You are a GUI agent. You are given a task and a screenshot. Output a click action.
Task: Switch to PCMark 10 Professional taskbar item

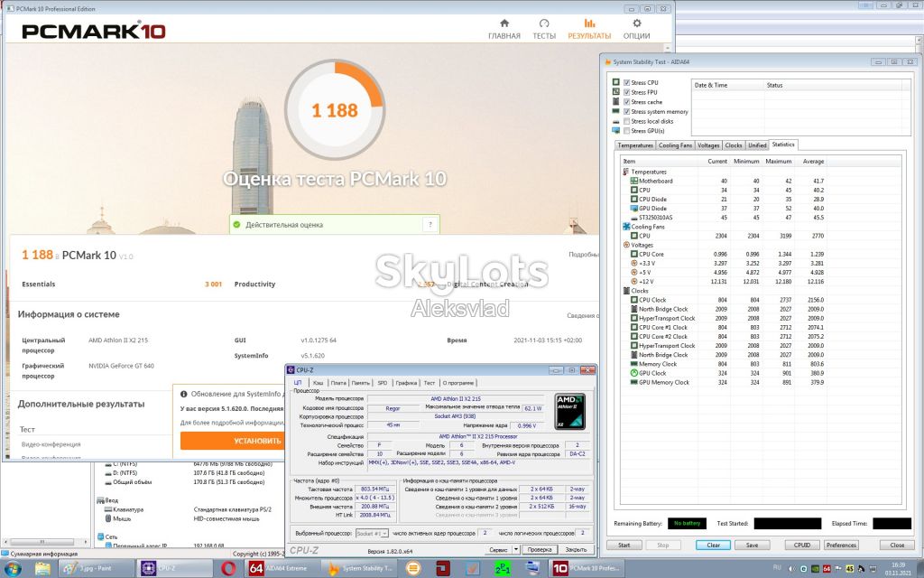click(587, 569)
